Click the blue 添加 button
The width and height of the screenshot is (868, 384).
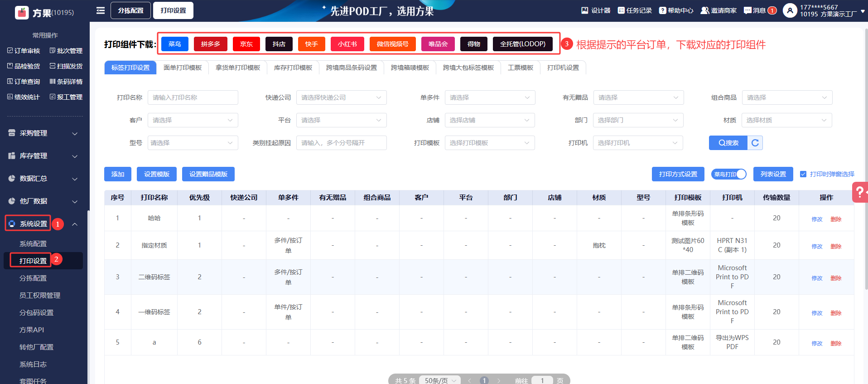pyautogui.click(x=118, y=174)
